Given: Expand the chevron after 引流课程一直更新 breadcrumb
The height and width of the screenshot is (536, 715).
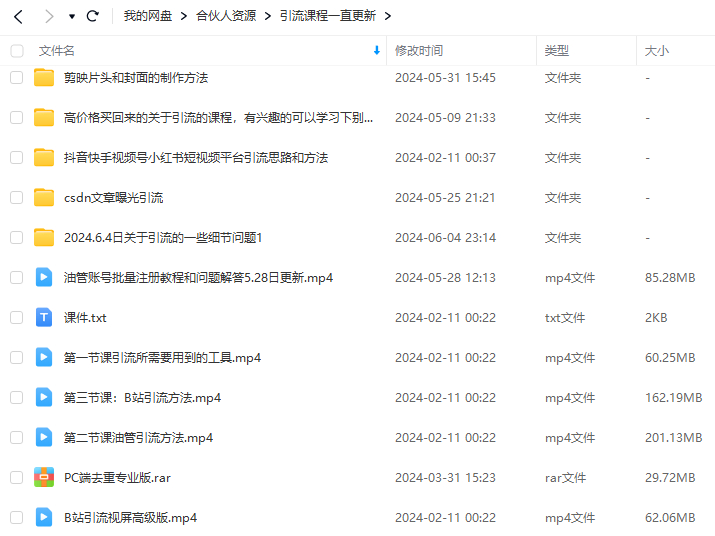Looking at the screenshot, I should (x=388, y=16).
